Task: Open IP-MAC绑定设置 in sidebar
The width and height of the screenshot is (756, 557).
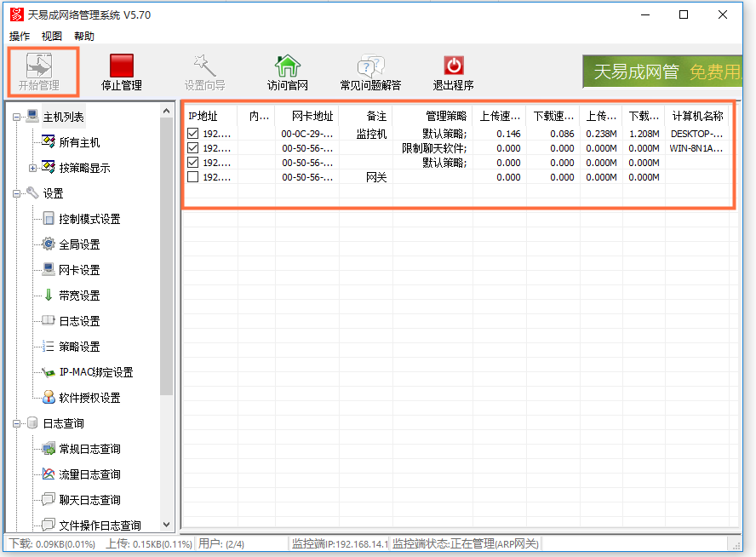Action: pos(95,372)
